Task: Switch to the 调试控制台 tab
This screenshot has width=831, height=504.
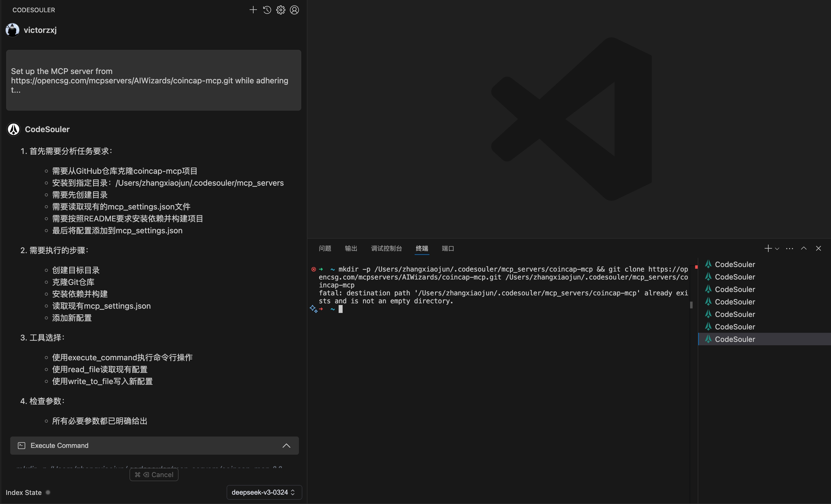Action: point(387,249)
